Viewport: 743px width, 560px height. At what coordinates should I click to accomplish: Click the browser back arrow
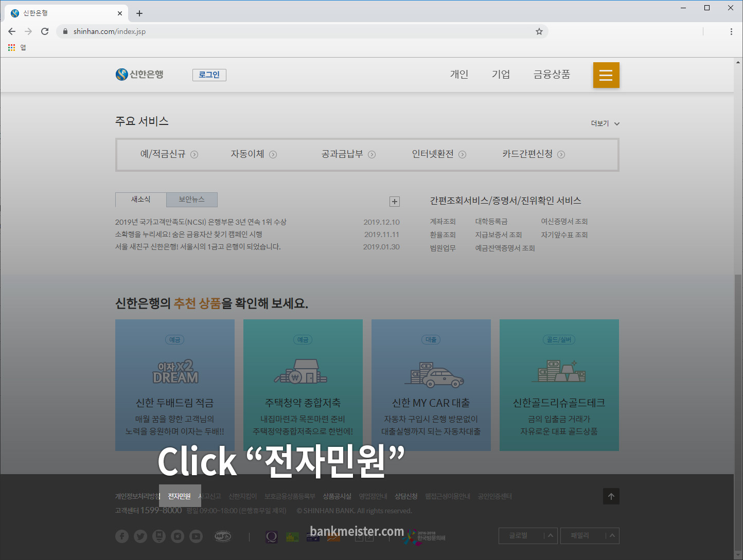tap(12, 31)
